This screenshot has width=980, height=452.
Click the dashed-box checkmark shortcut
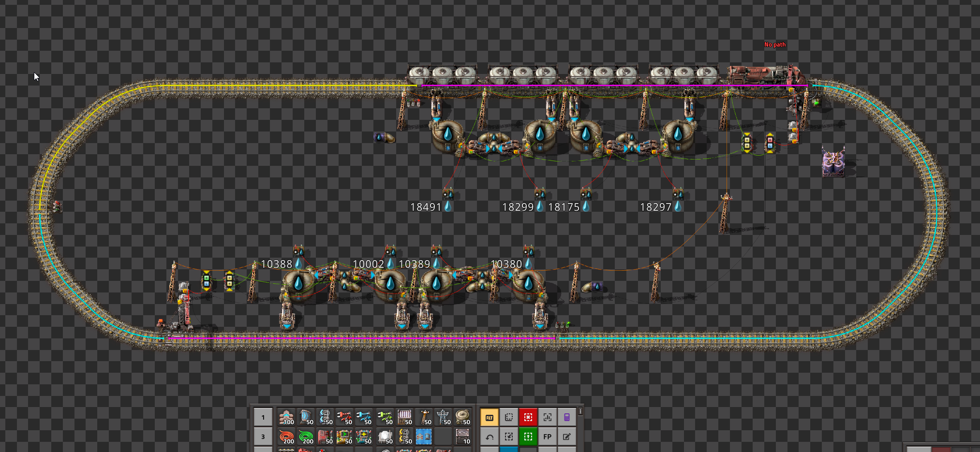pos(509,437)
